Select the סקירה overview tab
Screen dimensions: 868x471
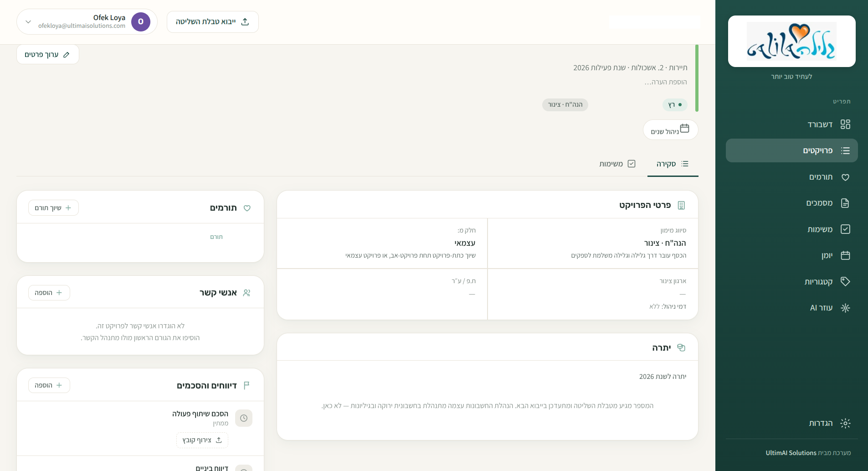673,164
